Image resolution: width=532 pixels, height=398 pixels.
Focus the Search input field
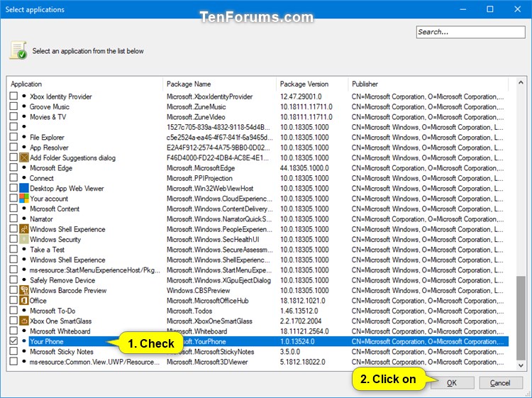pos(470,32)
